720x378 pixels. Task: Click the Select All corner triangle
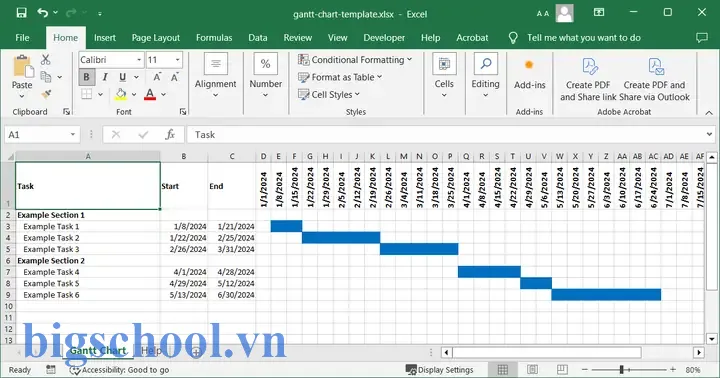tap(10, 157)
